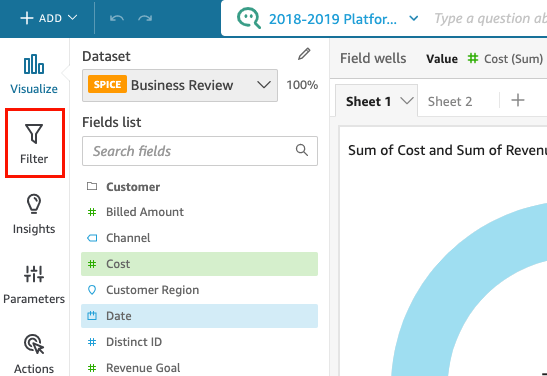
Task: Click the undo arrow
Action: point(117,18)
